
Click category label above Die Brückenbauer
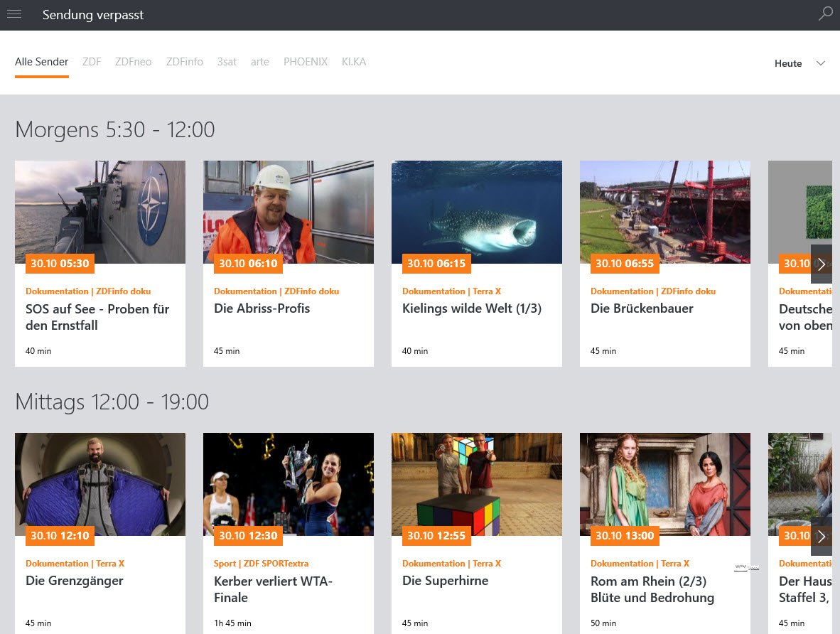[653, 291]
